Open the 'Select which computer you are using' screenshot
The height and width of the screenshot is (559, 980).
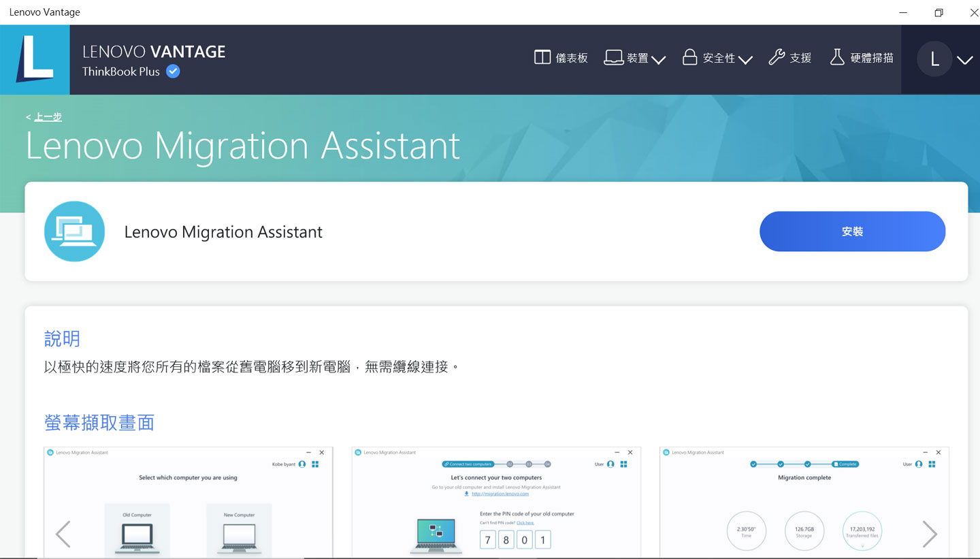(189, 502)
